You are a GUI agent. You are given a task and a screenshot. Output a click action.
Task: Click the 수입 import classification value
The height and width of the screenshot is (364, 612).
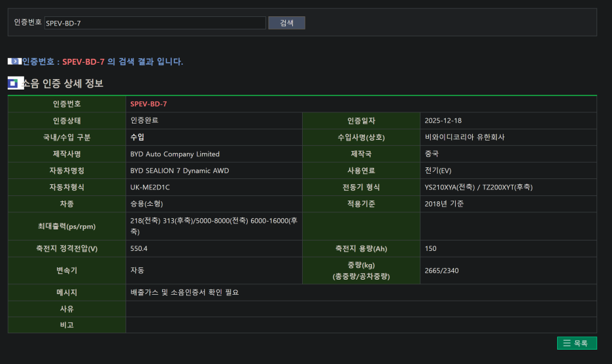(x=137, y=137)
